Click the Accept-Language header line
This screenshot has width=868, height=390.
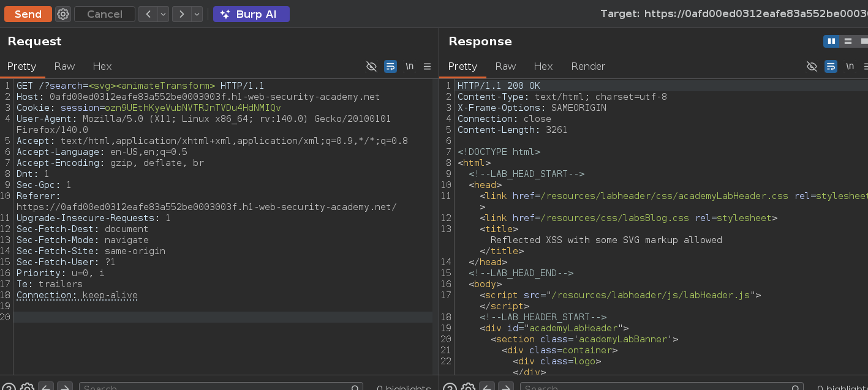pyautogui.click(x=102, y=152)
